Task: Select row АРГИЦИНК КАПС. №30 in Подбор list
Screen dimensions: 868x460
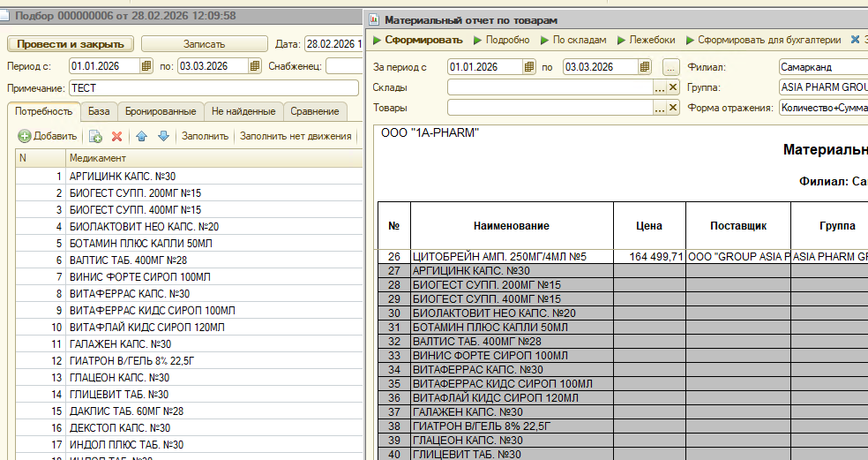Action: (x=189, y=177)
